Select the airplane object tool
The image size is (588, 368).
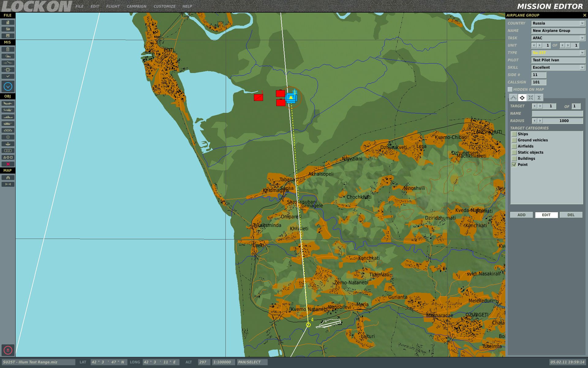tap(8, 103)
